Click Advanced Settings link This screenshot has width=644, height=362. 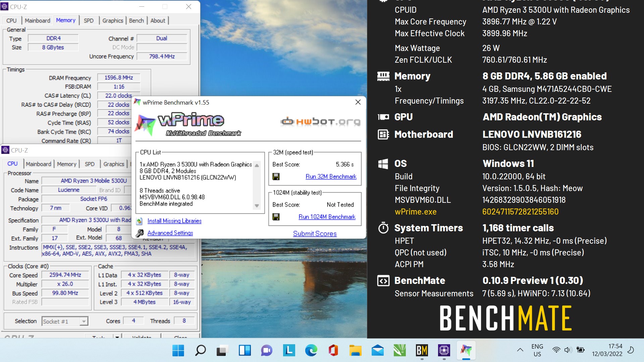point(170,233)
